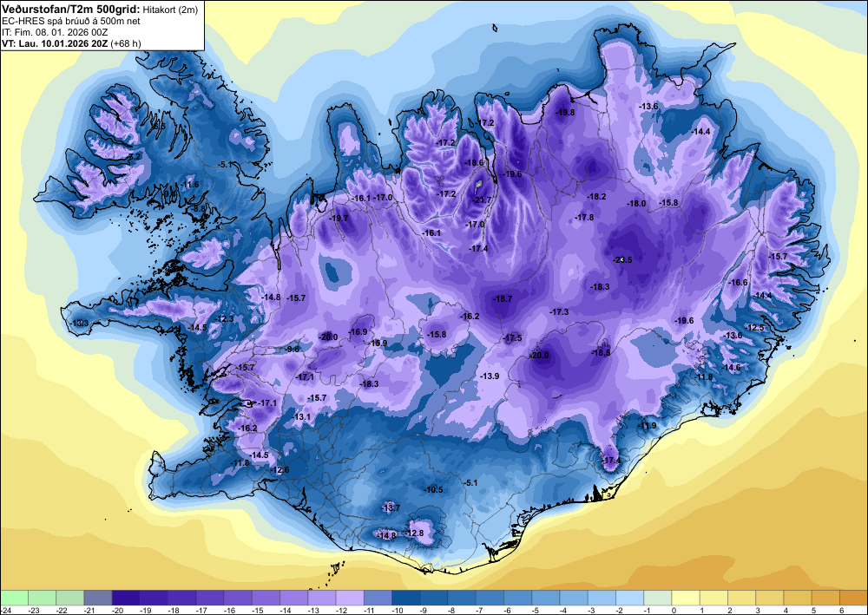Screen dimensions: 868x615
Task: Click the -12.3 temperature label
Action: 225,318
